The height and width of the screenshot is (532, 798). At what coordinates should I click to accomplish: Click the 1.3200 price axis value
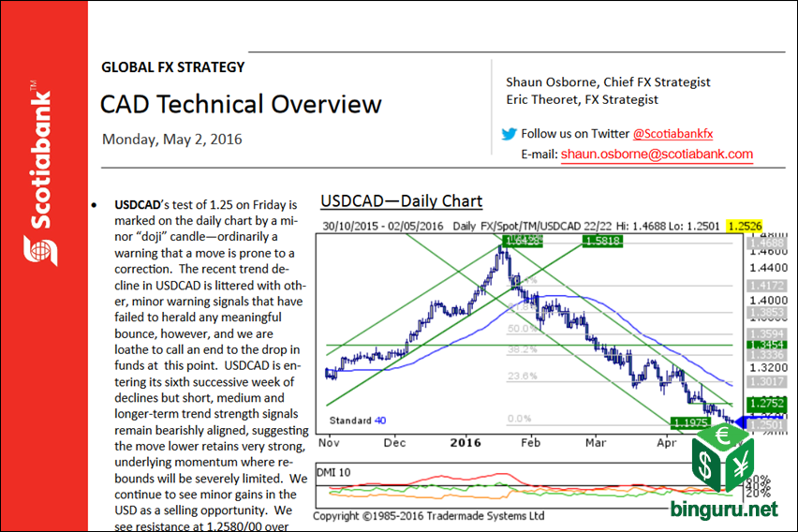click(768, 367)
